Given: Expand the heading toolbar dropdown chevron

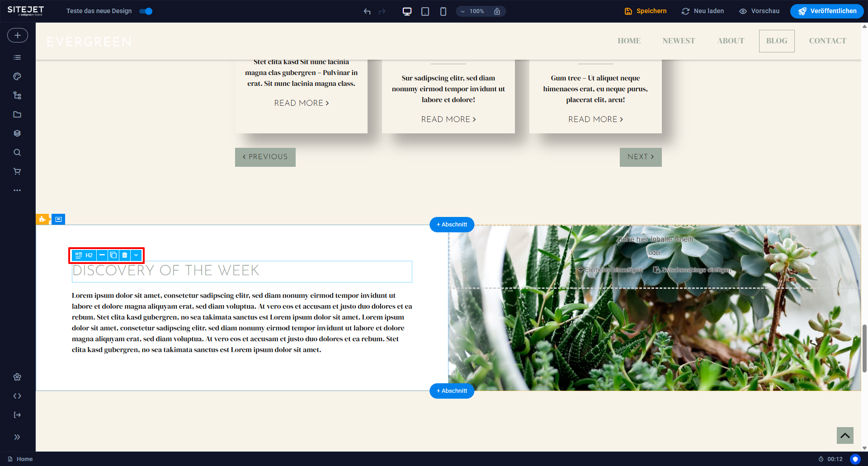Looking at the screenshot, I should tap(136, 255).
